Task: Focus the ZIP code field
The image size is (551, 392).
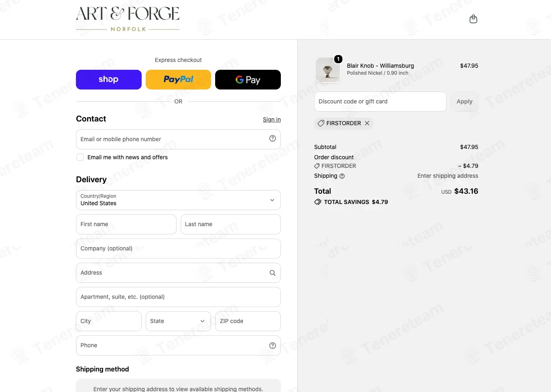Action: [x=248, y=321]
